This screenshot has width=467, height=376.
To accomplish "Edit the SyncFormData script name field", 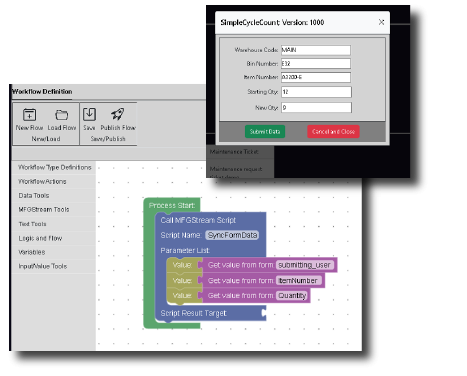I will tap(232, 235).
